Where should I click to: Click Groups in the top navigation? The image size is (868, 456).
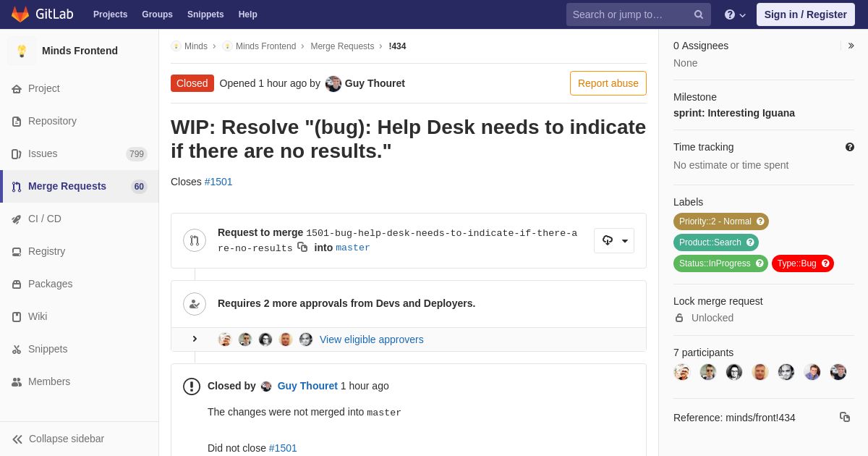coord(157,14)
